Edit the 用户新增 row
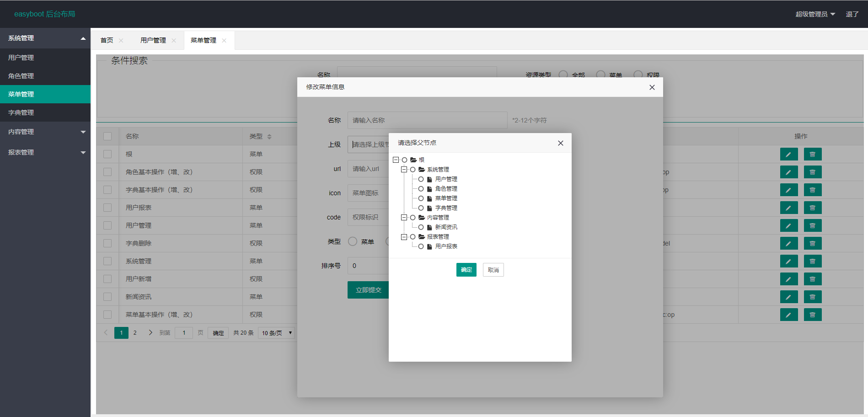Screen dimensions: 868x417 (788, 279)
